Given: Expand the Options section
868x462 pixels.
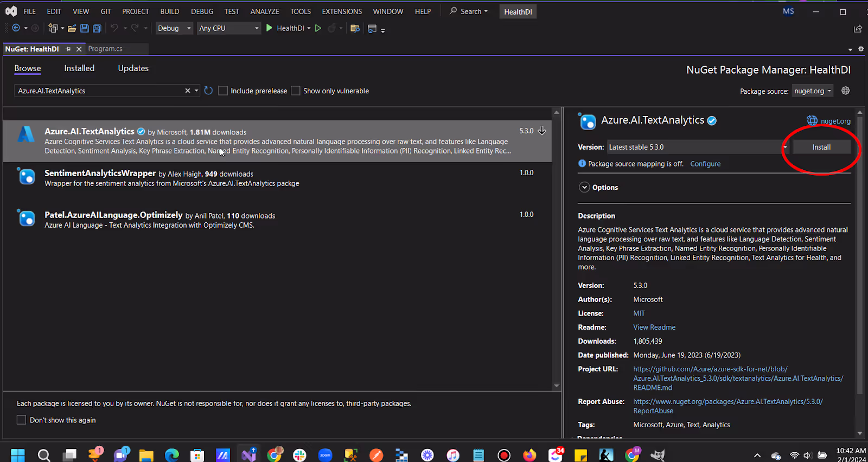Looking at the screenshot, I should [x=584, y=187].
